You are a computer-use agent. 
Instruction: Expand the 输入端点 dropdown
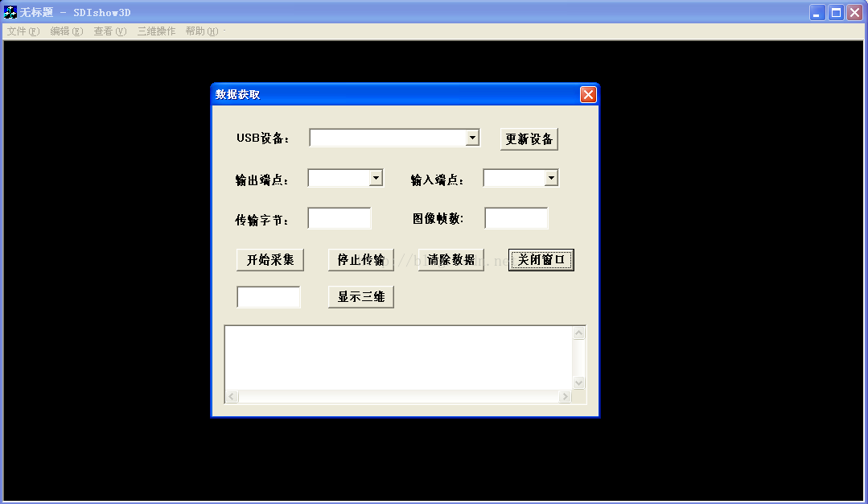pyautogui.click(x=551, y=178)
